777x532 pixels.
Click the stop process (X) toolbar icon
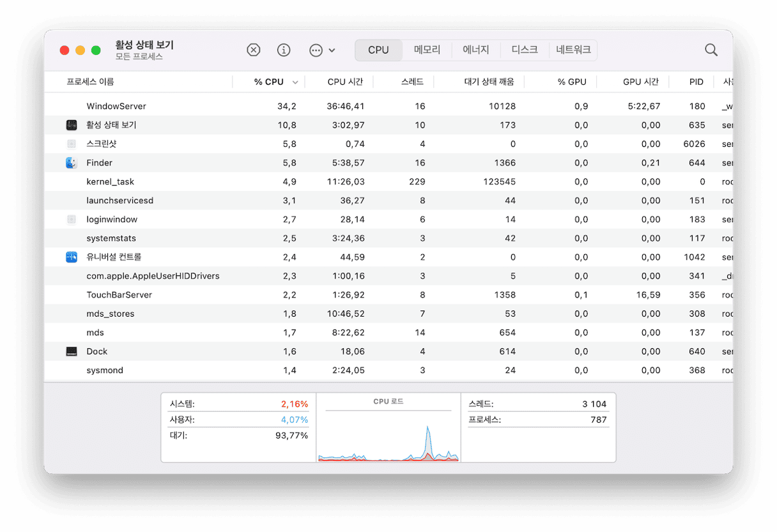[x=254, y=50]
